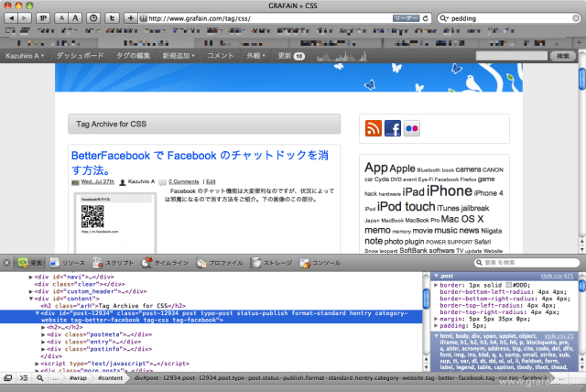
Task: Switch to the コンソール (Console) inspector tab
Action: 320,263
